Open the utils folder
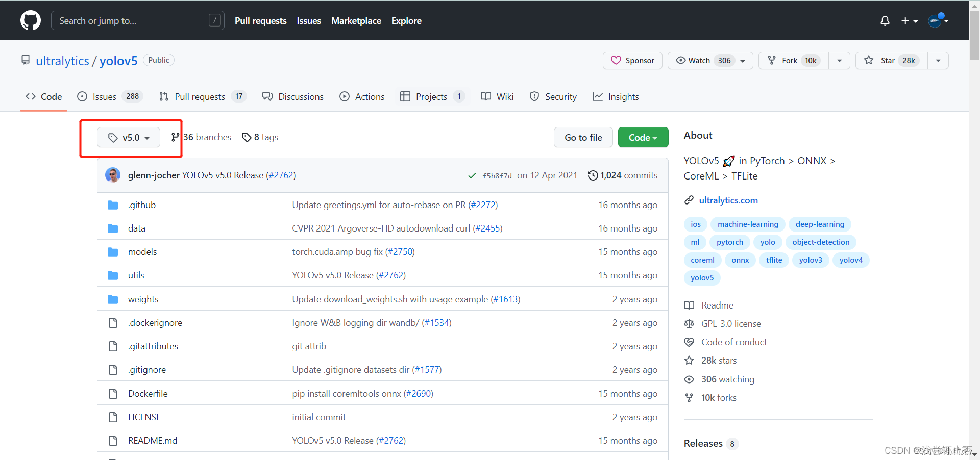The width and height of the screenshot is (980, 460). [136, 275]
